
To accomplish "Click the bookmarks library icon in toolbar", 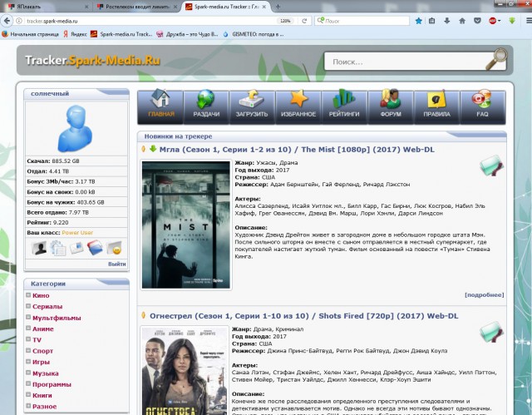I will point(431,21).
